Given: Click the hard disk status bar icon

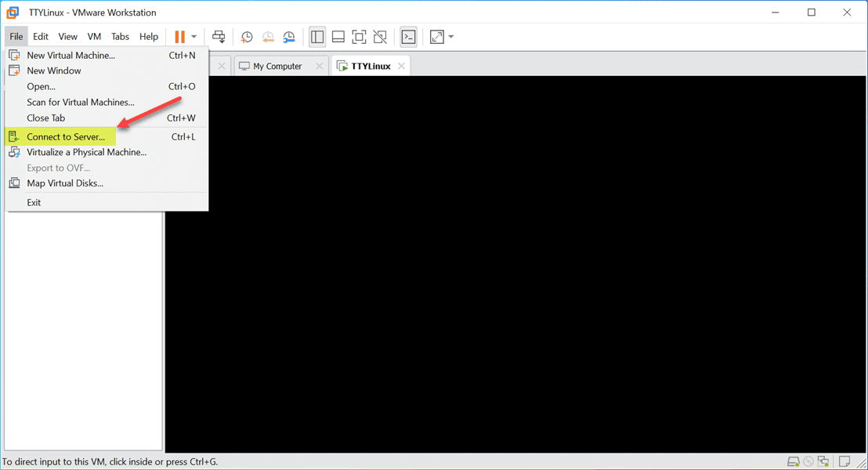Looking at the screenshot, I should pos(794,461).
